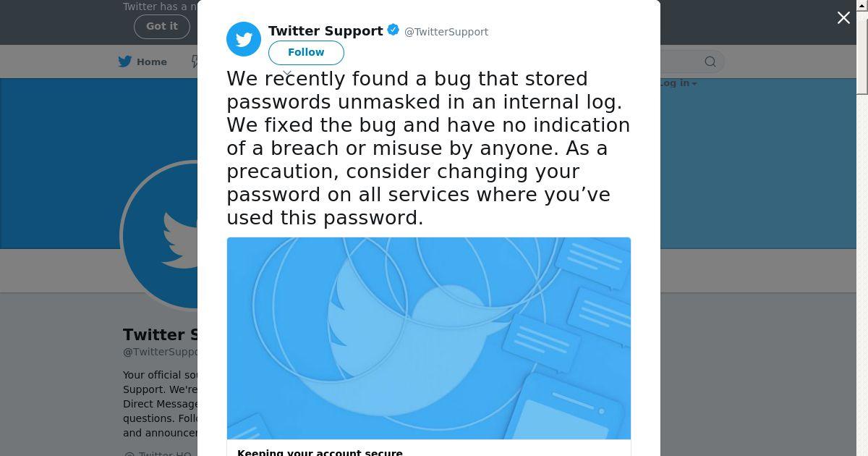This screenshot has width=868, height=456.
Task: Click into the Twitter search field
Action: pyautogui.click(x=684, y=62)
